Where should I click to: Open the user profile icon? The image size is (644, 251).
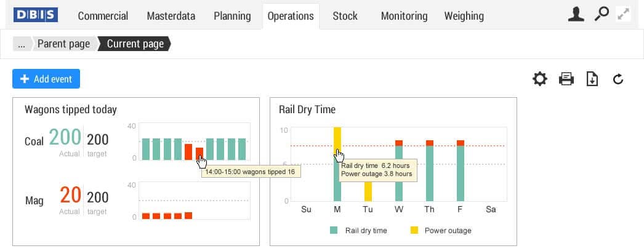576,15
